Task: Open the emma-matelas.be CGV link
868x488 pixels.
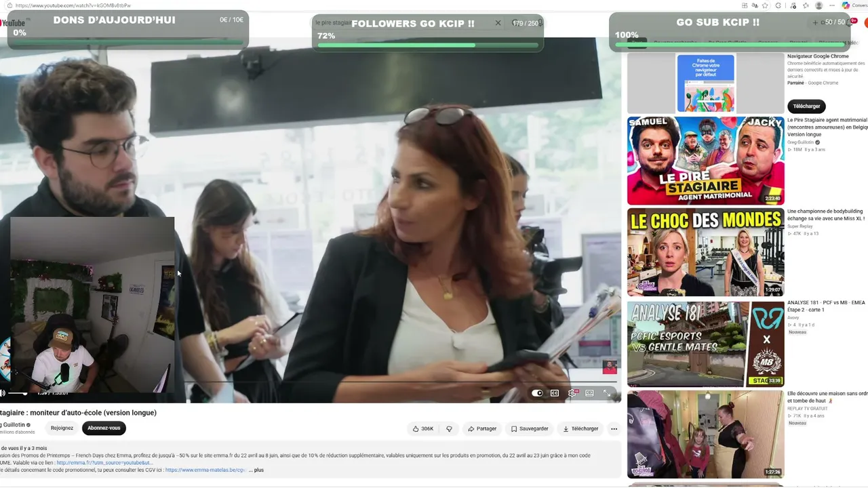Action: point(205,470)
